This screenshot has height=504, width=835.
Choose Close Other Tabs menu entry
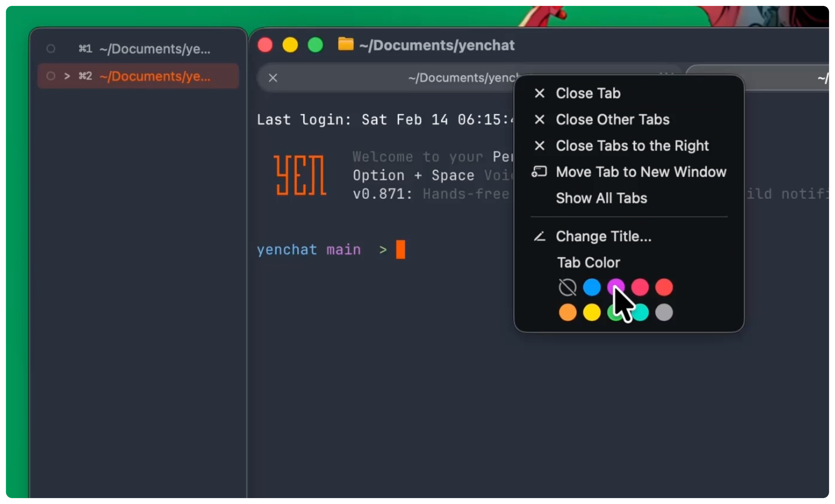click(x=612, y=120)
